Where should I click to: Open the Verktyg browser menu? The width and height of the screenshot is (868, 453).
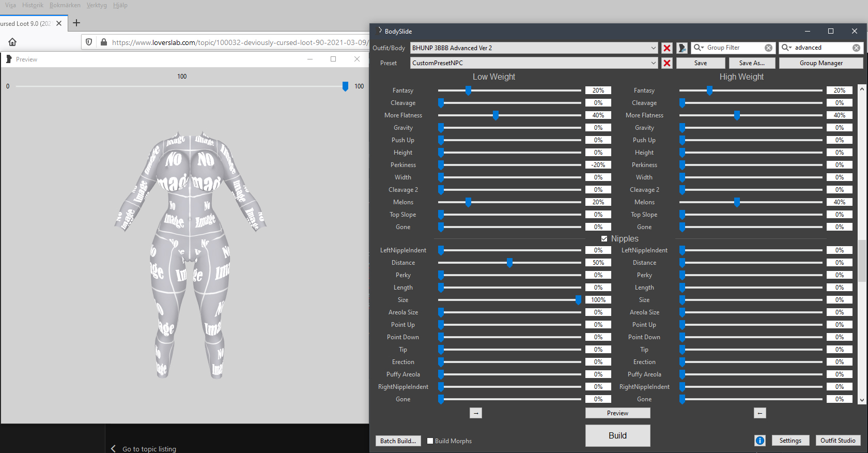tap(97, 5)
